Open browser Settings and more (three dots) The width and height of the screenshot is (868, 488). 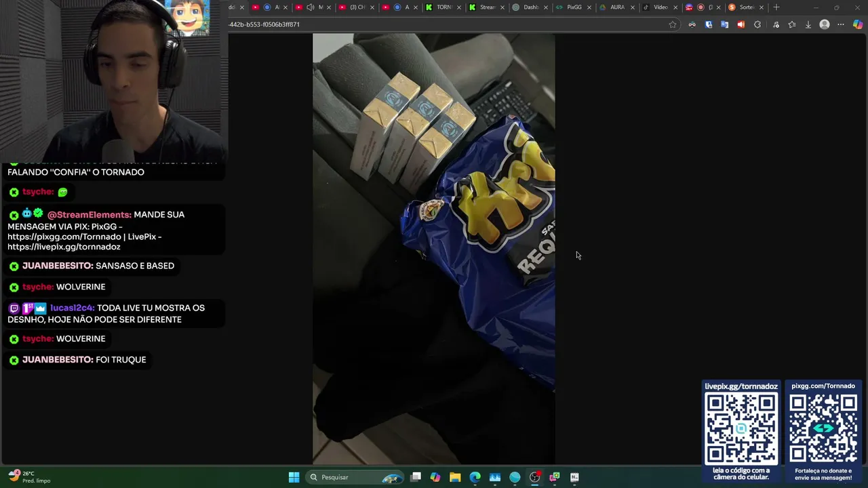(841, 24)
